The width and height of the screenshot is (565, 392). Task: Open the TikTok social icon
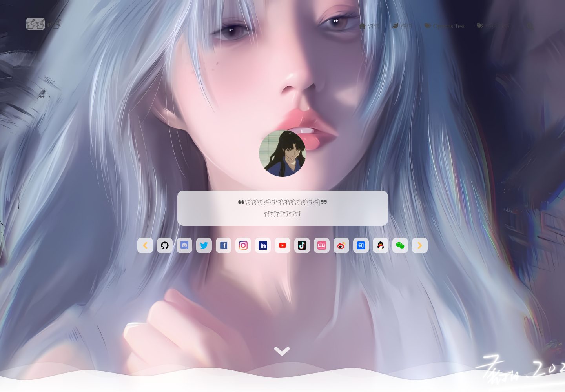302,245
